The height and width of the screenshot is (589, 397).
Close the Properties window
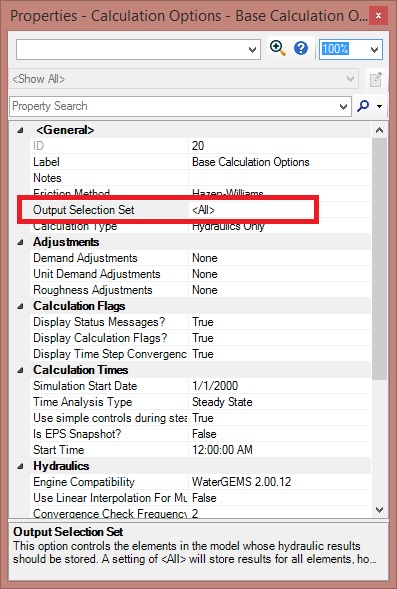tap(378, 16)
